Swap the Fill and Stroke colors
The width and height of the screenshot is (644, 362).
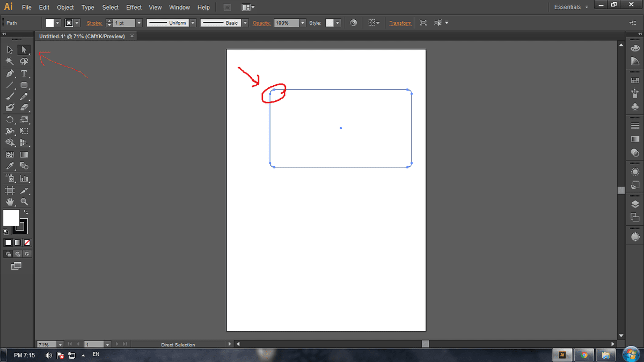click(x=25, y=211)
